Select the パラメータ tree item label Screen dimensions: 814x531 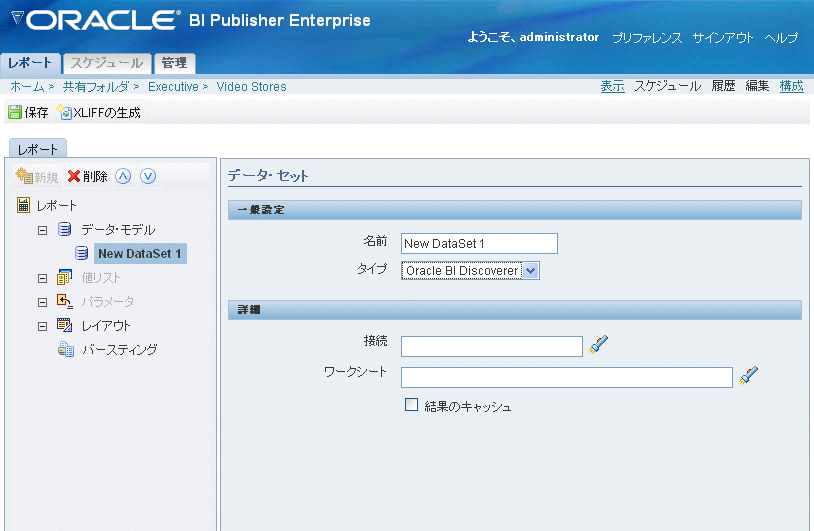pos(107,302)
